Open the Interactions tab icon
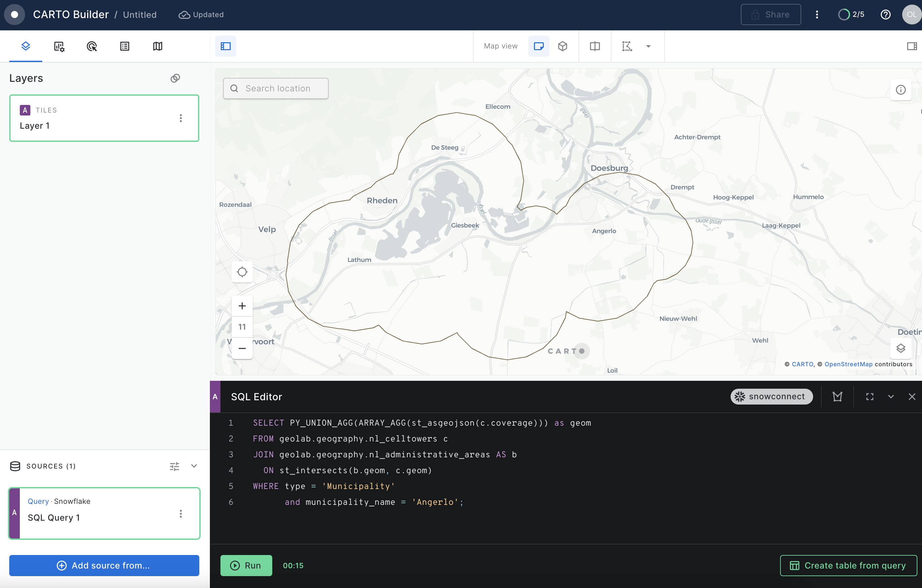 [x=92, y=46]
